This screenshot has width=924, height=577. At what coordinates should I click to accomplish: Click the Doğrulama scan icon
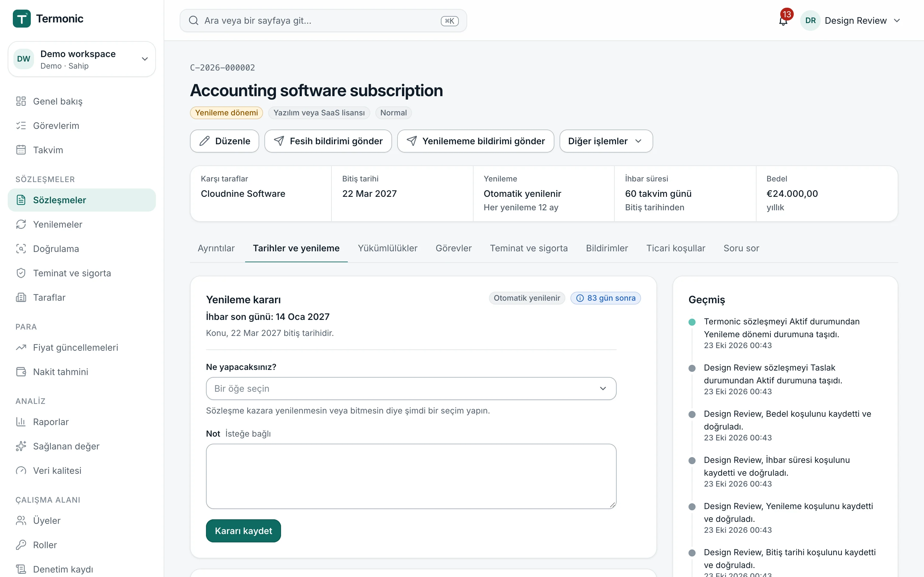pyautogui.click(x=21, y=249)
